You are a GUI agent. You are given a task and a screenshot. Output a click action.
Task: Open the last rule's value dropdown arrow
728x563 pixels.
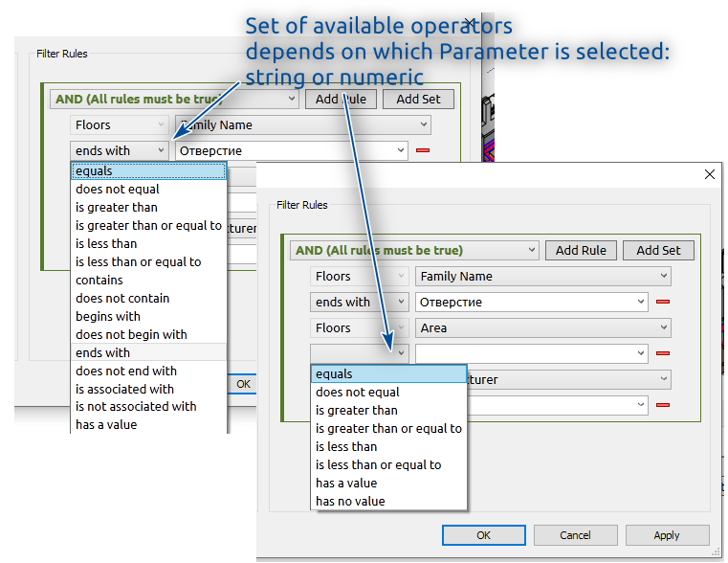(x=641, y=405)
